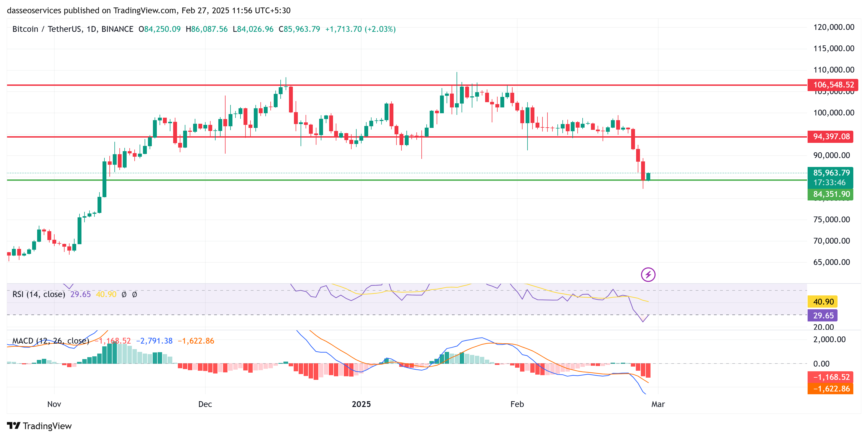Click the Feb label on the time axis
This screenshot has width=868, height=438.
[517, 404]
